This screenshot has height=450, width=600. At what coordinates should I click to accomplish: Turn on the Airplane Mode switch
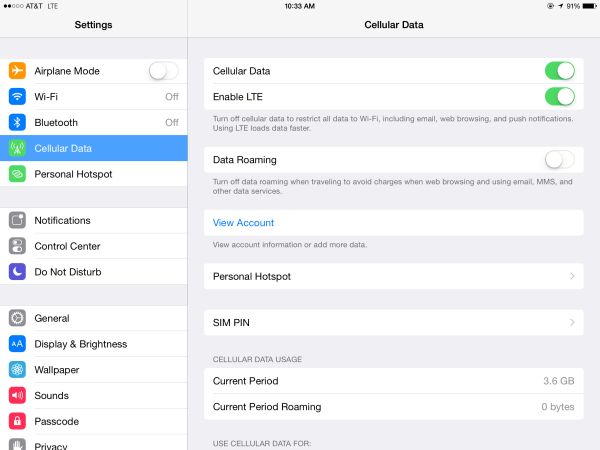163,71
